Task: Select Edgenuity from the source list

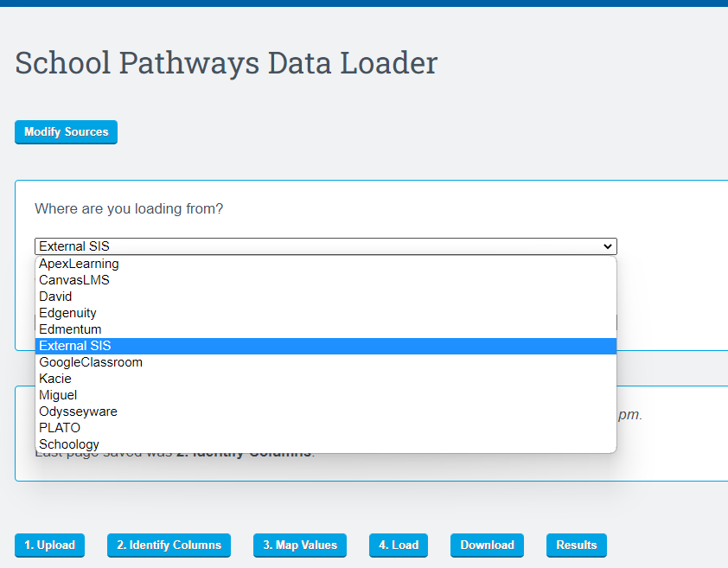Action: (67, 313)
